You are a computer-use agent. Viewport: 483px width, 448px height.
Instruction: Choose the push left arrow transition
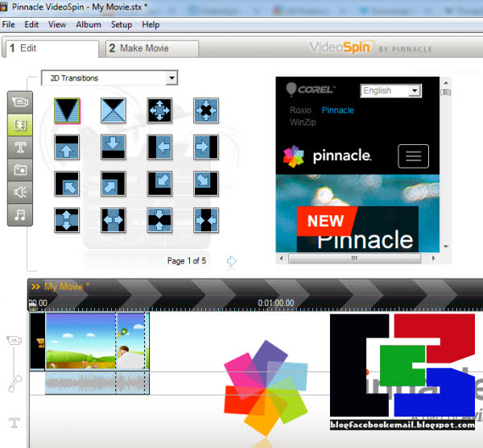click(x=159, y=147)
